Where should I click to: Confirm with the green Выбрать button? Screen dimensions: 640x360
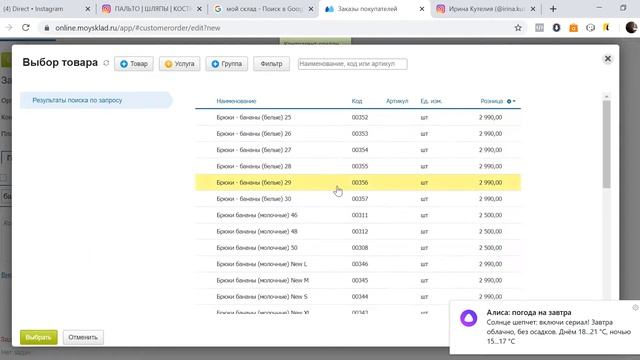click(39, 337)
